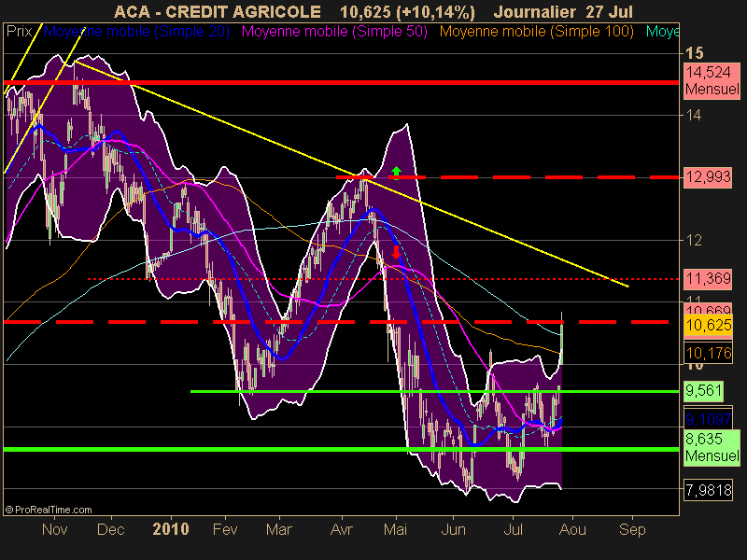This screenshot has width=747, height=560.
Task: Click the blue 9,1097 moving average label
Action: (708, 419)
